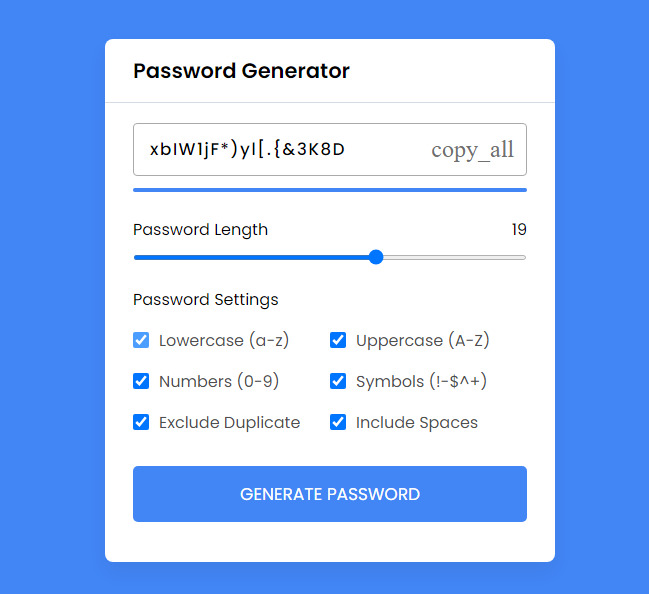Screen dimensions: 649x594
Task: Click the "Password Settings" section title
Action: (x=205, y=299)
